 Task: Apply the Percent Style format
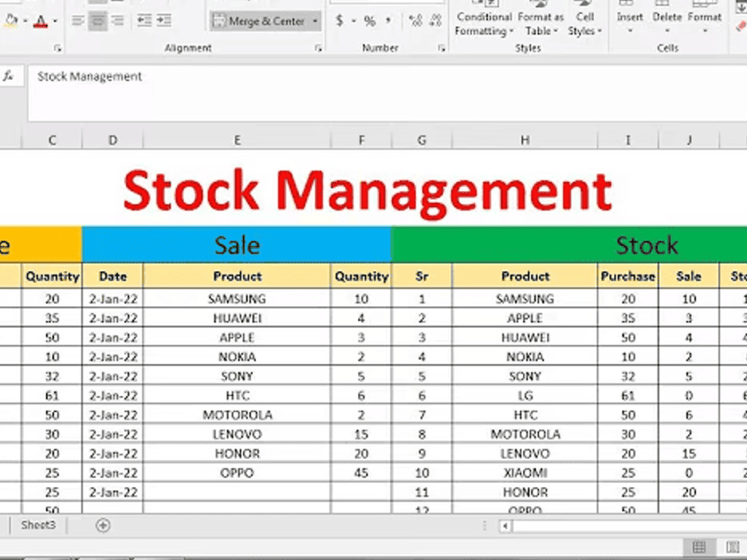point(370,21)
